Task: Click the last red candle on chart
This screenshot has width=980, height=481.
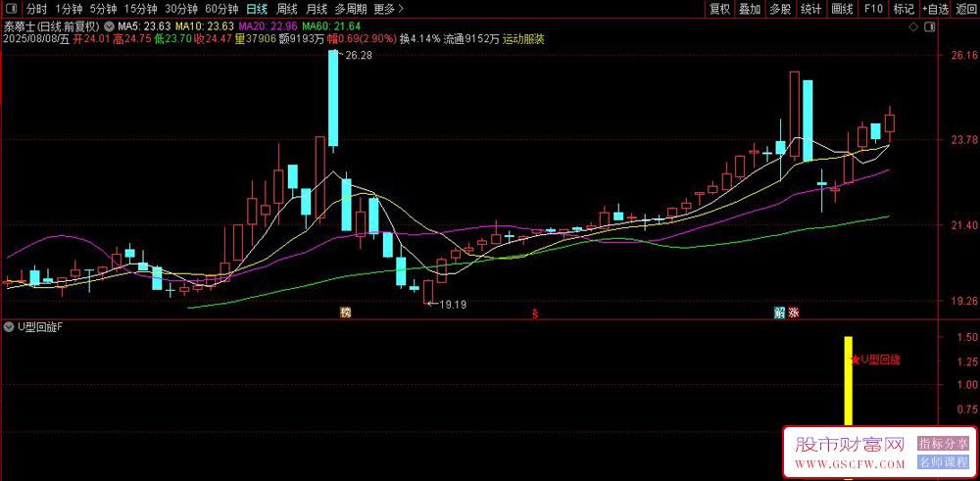Action: click(890, 123)
